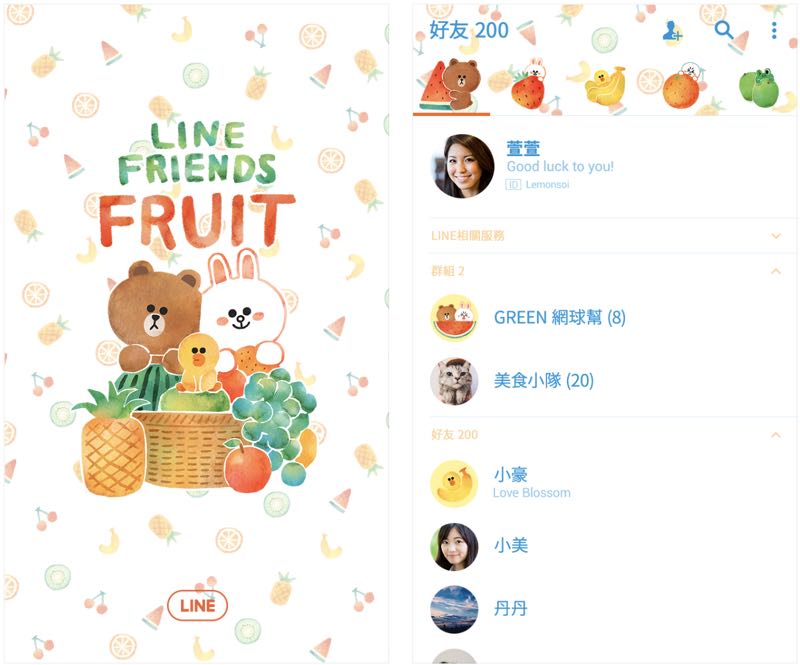
Task: Open the Moon orange tab
Action: (x=682, y=85)
